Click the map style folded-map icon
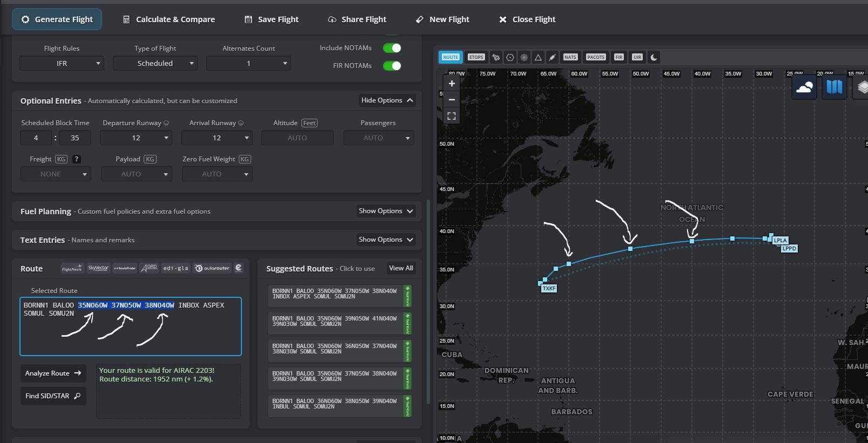Viewport: 868px width, 443px height. pyautogui.click(x=834, y=87)
